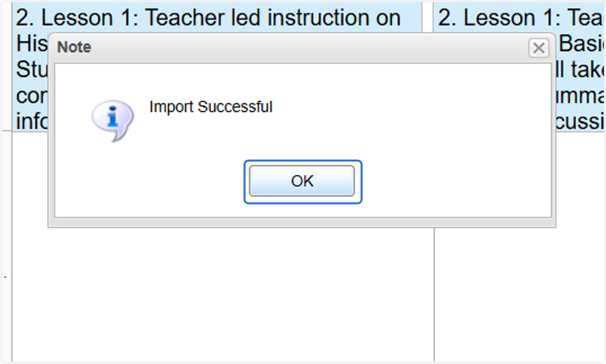Viewport: 606px width, 364px height.
Task: Click the "info" text line in the left cell
Action: click(32, 122)
